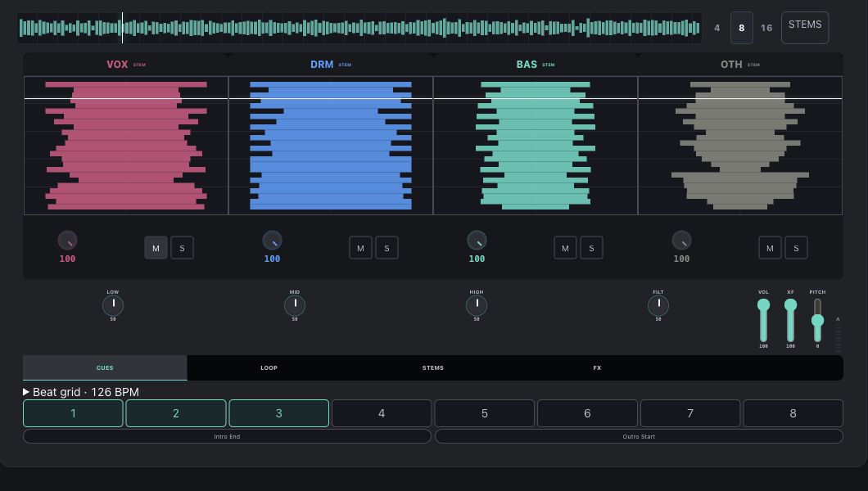This screenshot has height=491, width=868.
Task: Mute the OTH stem
Action: point(770,248)
